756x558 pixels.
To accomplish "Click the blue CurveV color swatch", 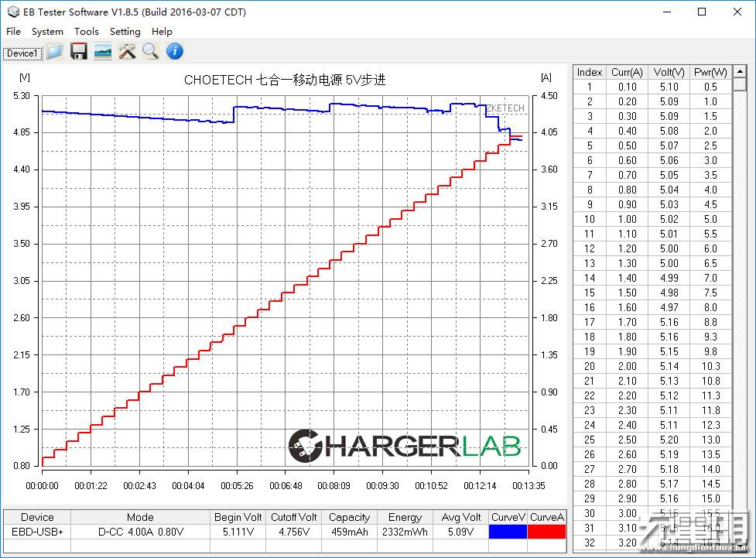I will pos(508,532).
